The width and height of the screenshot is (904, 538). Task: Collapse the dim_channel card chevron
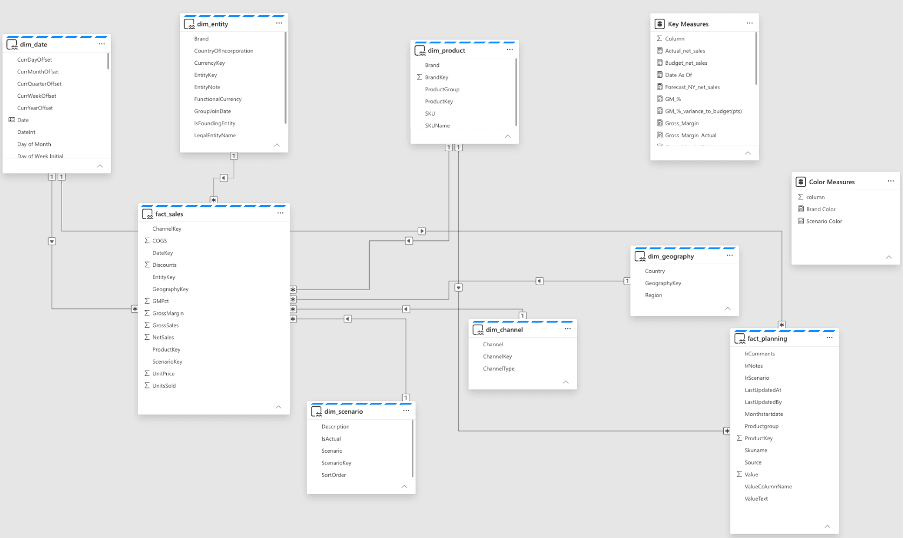(566, 382)
